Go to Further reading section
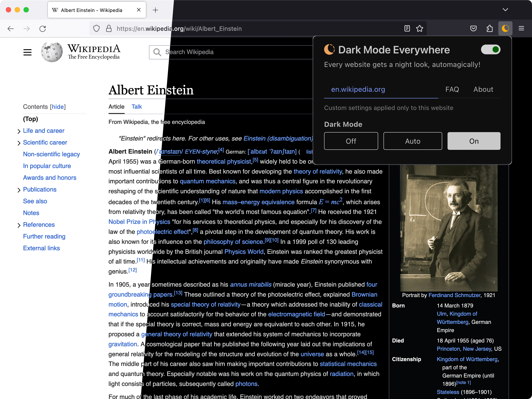 click(x=44, y=237)
